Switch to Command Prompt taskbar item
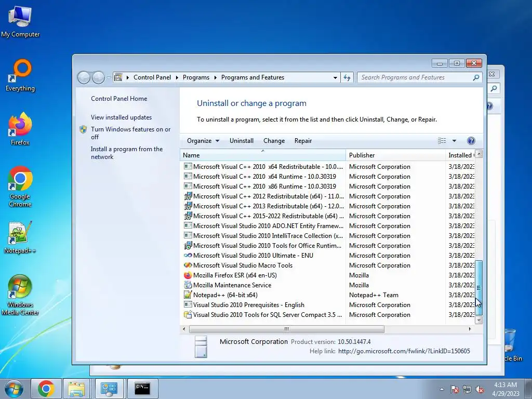Screen dimensions: 532x399 [142, 389]
